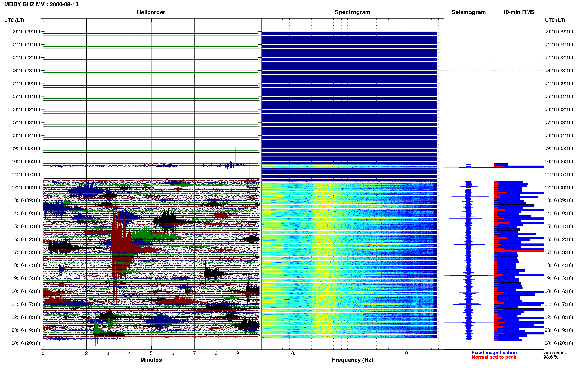Viewport: 588px width, 368px height.
Task: Click right time label '09:16 (05:16)'
Action: coord(559,148)
